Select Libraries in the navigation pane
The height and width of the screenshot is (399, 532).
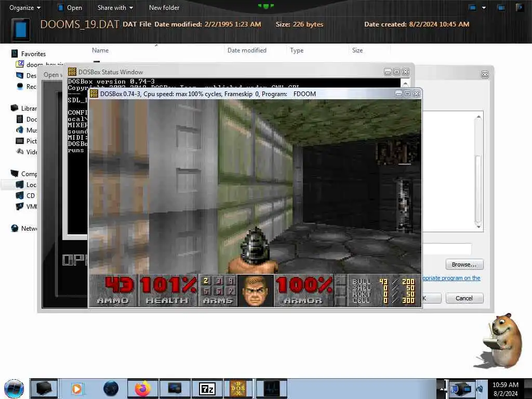(x=29, y=108)
